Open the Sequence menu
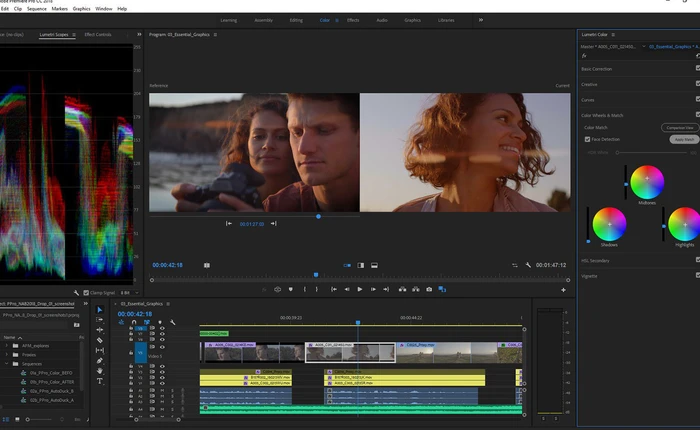The width and height of the screenshot is (700, 430). (37, 8)
